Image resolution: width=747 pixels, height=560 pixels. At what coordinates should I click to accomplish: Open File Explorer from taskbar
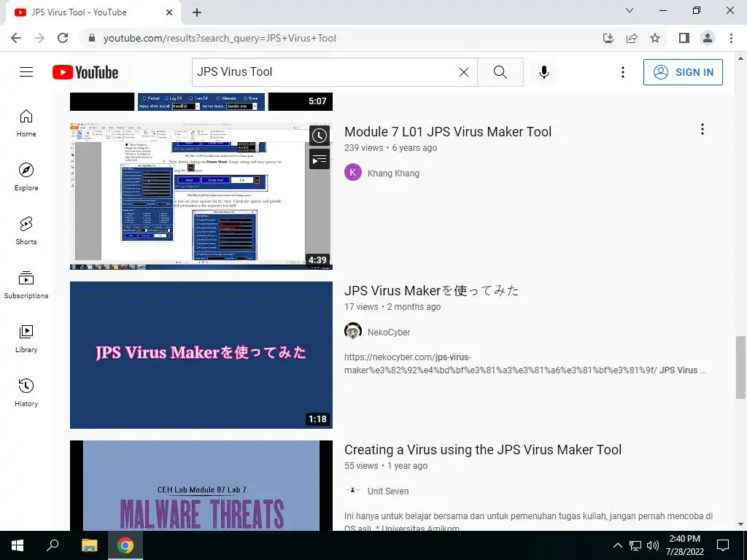(x=89, y=545)
